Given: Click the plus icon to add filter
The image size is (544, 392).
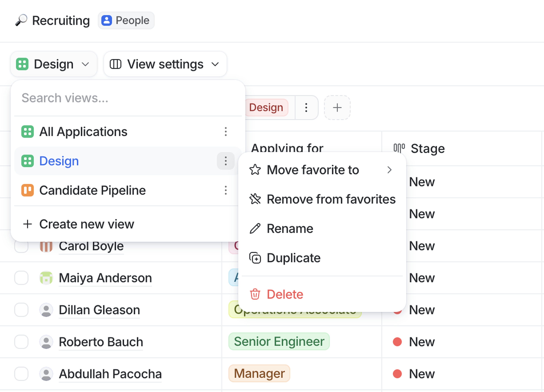Looking at the screenshot, I should pos(337,108).
